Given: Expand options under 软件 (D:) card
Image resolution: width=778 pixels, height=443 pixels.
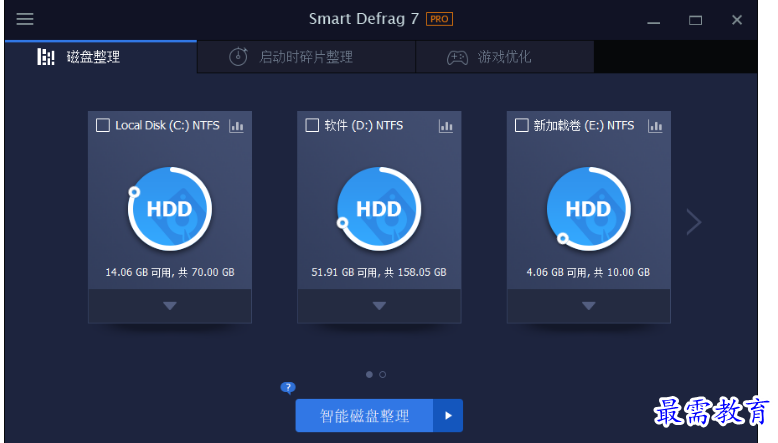Looking at the screenshot, I should point(379,306).
